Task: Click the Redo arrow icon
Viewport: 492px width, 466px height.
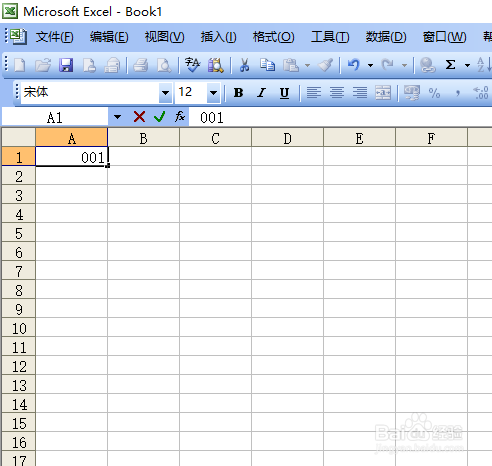Action: (x=388, y=65)
